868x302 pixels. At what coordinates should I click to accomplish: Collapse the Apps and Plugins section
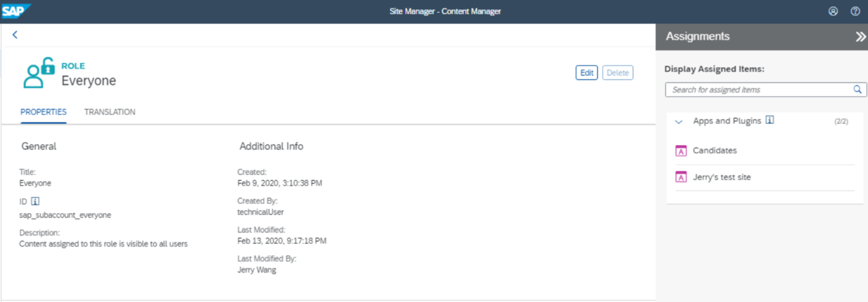pyautogui.click(x=678, y=121)
